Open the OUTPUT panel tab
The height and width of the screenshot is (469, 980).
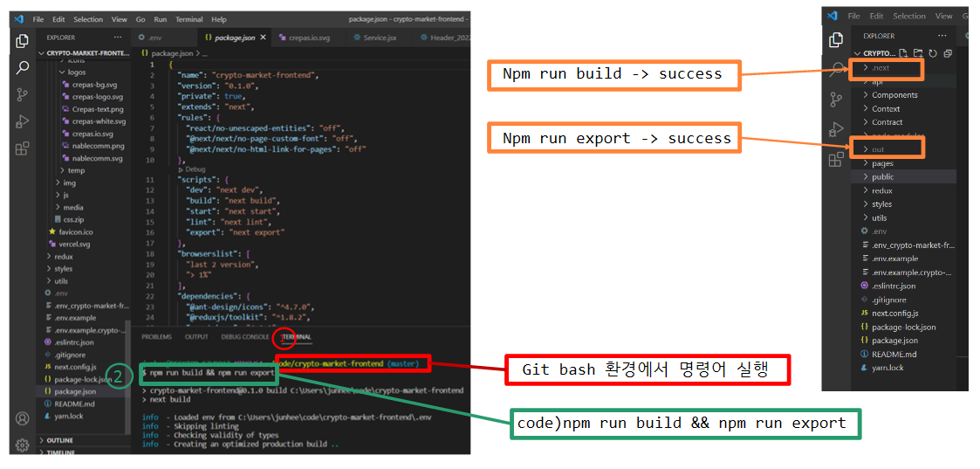[x=196, y=336]
